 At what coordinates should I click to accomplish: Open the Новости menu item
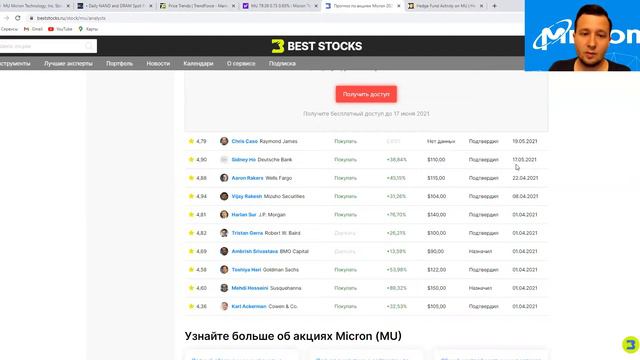(158, 64)
